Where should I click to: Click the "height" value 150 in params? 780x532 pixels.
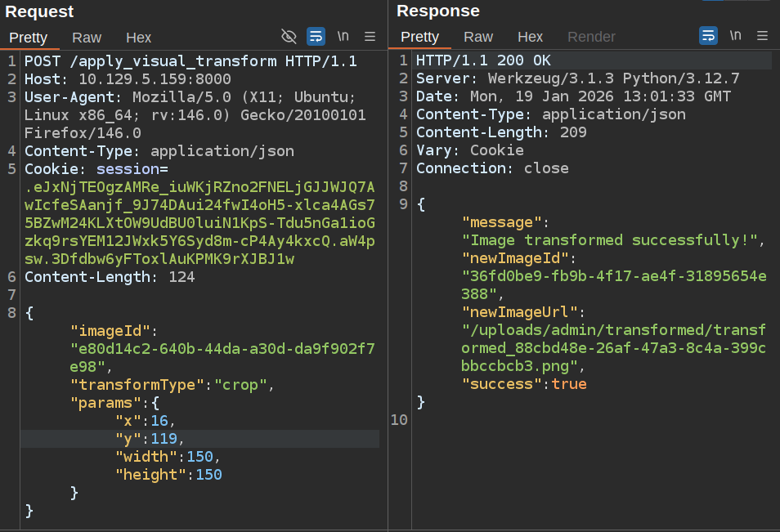208,475
